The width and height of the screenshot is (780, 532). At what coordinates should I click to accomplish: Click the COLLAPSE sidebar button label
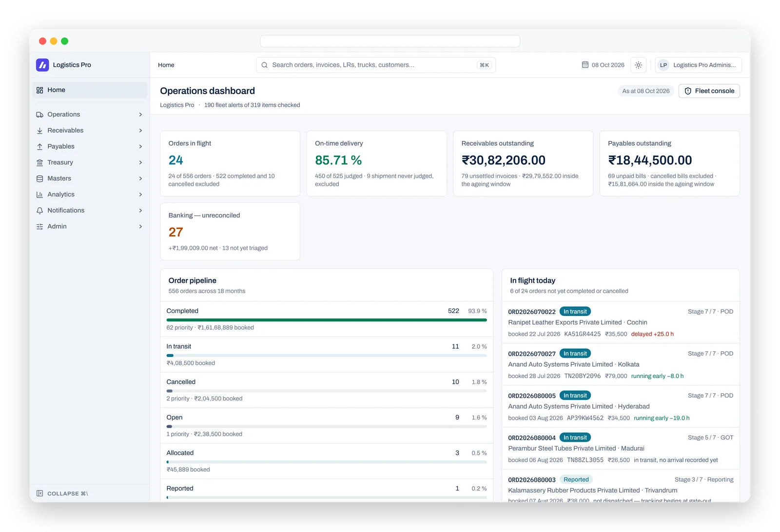(67, 493)
